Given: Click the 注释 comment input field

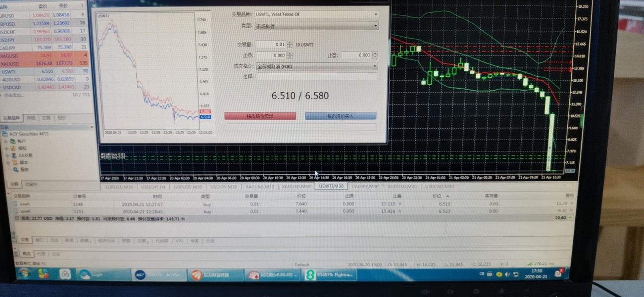Looking at the screenshot, I should (316, 76).
